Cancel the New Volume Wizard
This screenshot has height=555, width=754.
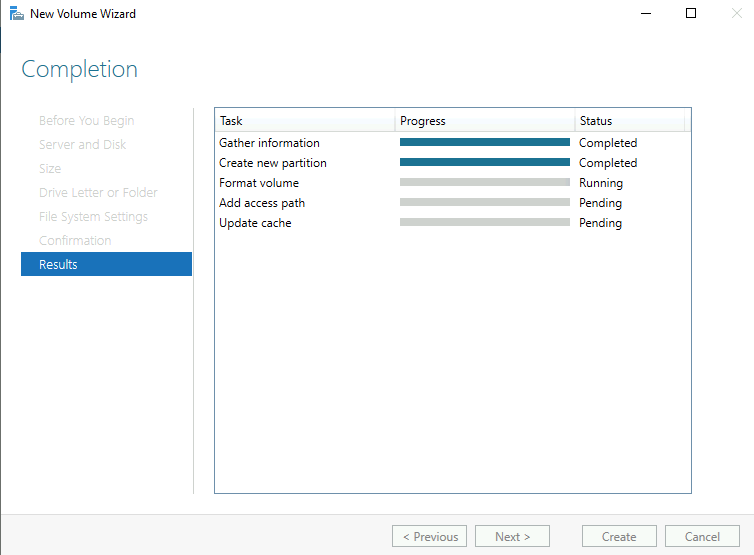(x=702, y=536)
